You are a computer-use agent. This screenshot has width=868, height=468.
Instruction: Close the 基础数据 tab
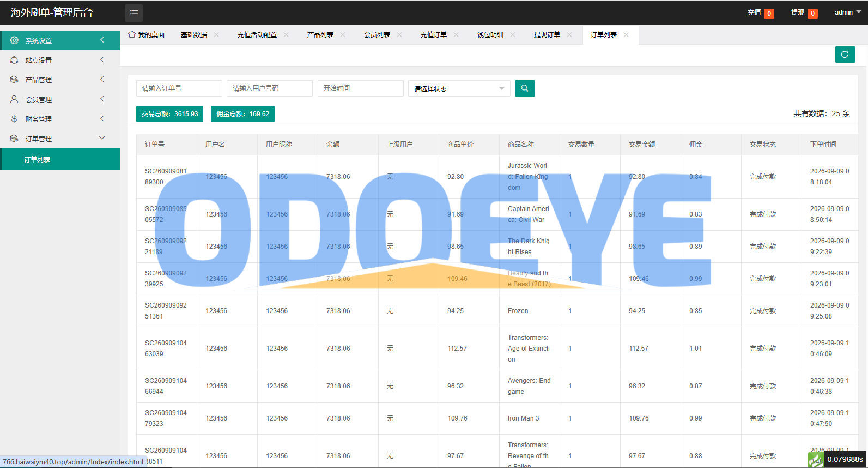click(x=216, y=35)
